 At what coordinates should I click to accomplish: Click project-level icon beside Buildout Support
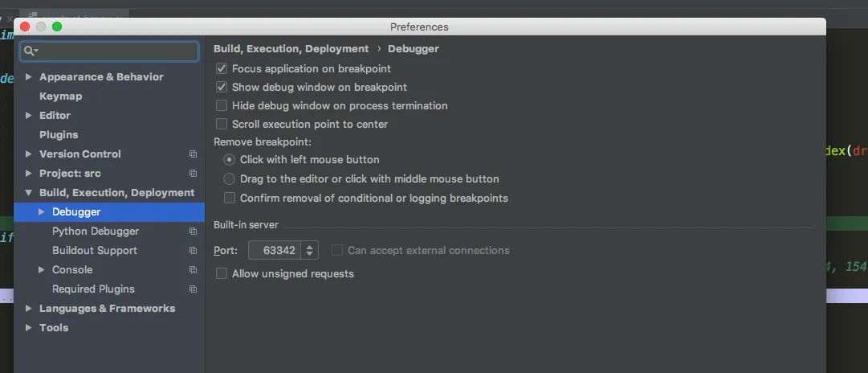click(x=193, y=250)
